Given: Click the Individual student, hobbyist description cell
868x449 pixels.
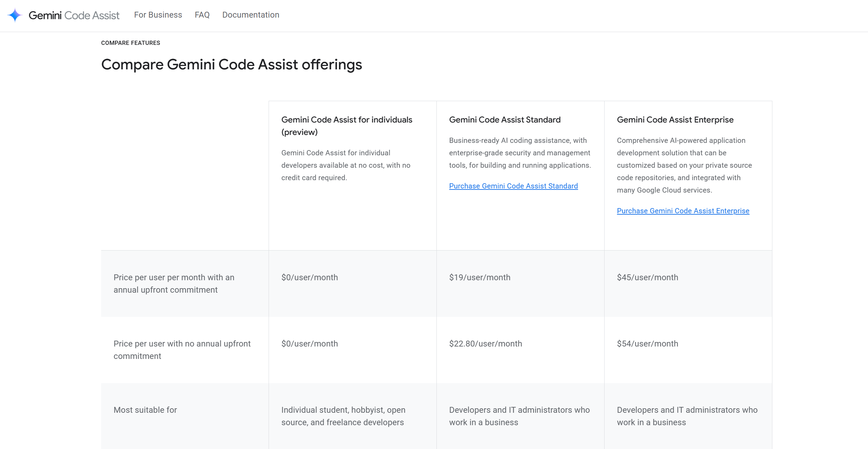Looking at the screenshot, I should click(x=344, y=416).
